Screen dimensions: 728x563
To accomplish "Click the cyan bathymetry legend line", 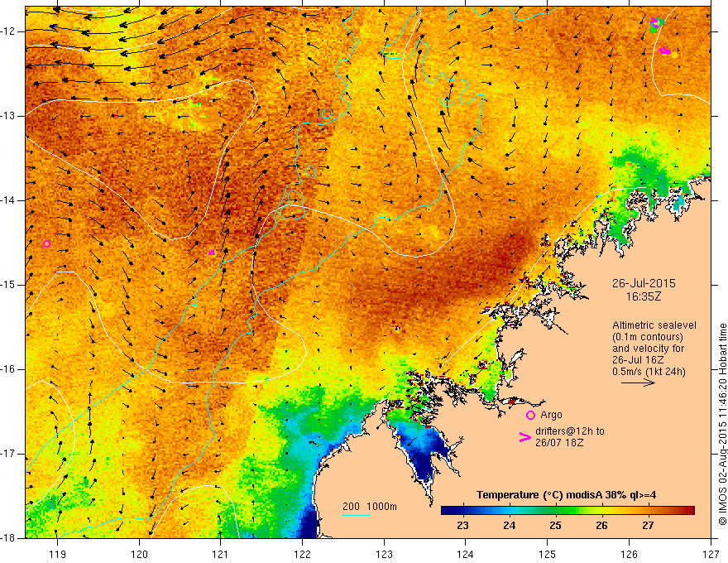I will pos(356,515).
